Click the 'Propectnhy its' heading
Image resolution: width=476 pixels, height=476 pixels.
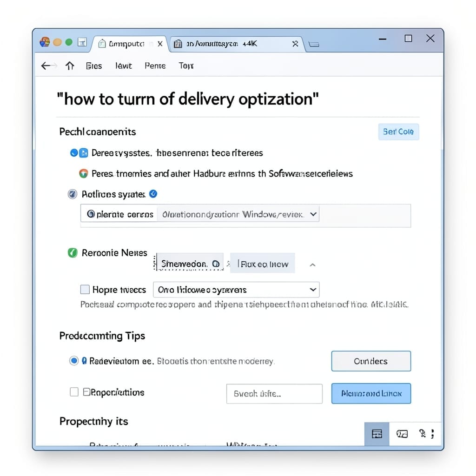click(94, 421)
